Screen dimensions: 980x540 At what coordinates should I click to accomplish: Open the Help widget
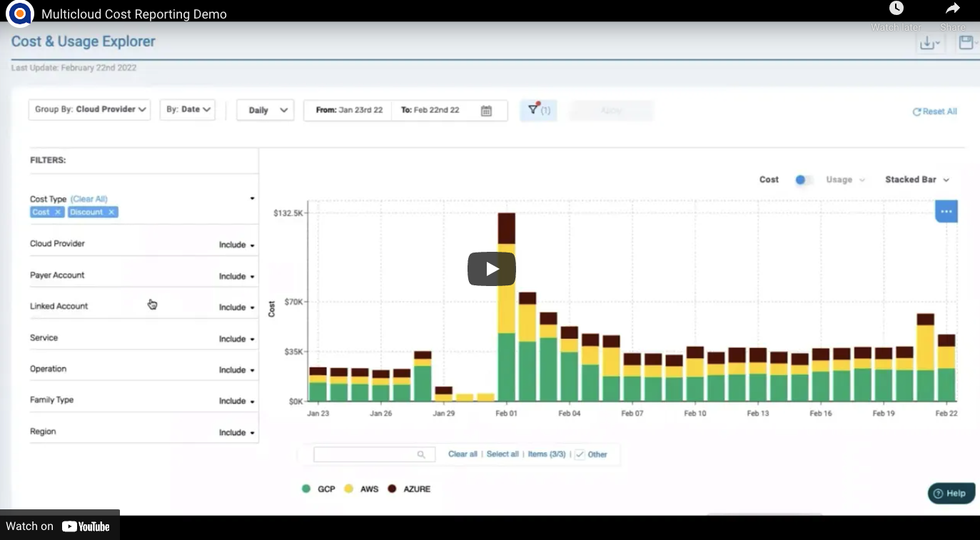pos(951,493)
